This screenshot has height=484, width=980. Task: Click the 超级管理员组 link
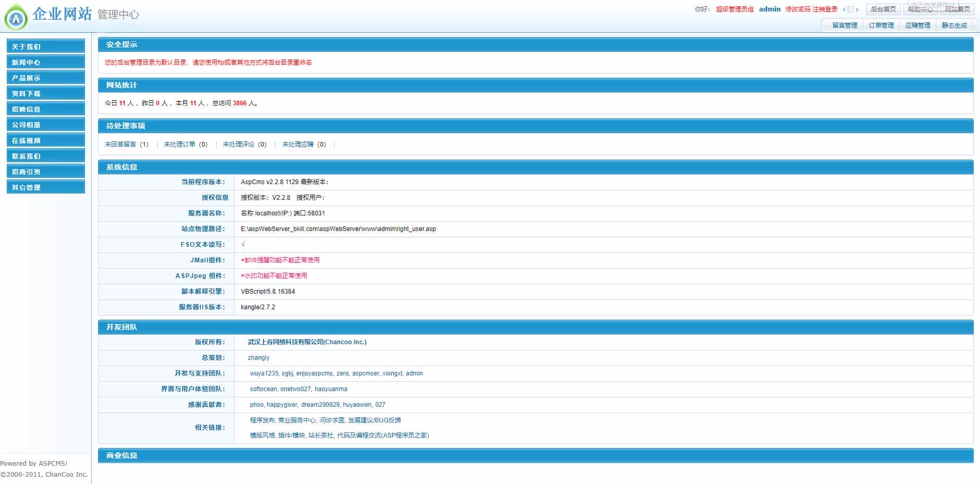pyautogui.click(x=735, y=9)
